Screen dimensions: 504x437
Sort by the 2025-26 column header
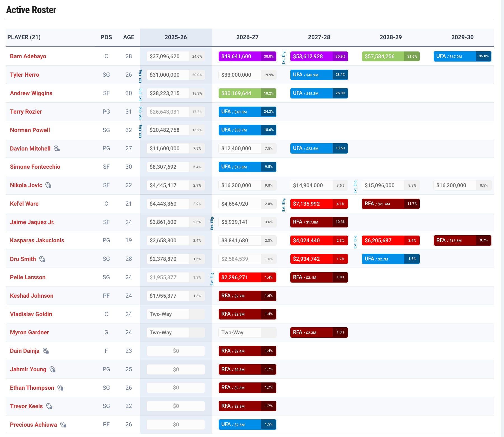[x=176, y=37]
